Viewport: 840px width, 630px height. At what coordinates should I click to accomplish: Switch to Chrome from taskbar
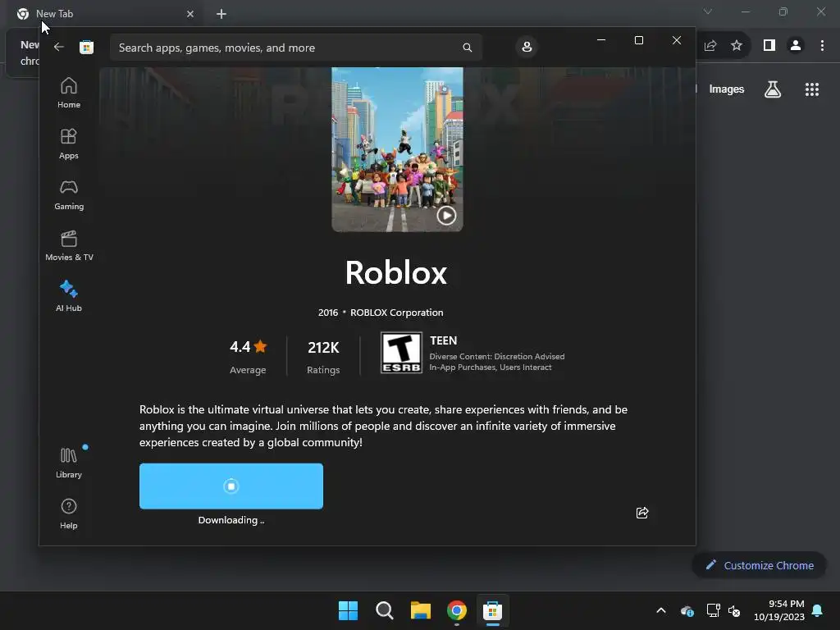[456, 610]
